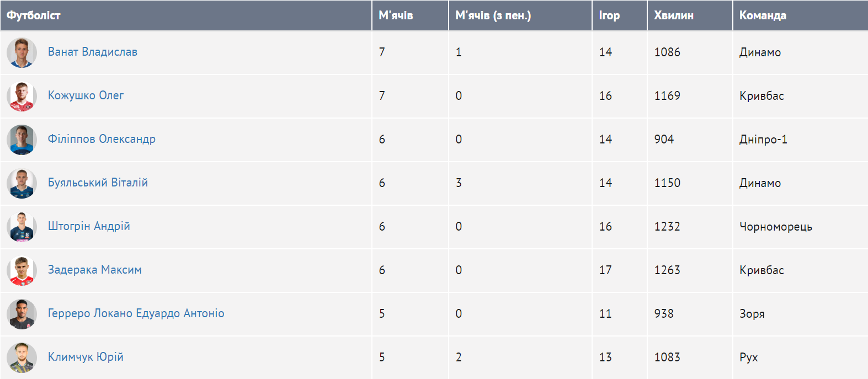Click Кожушко Олег's avatar photo
Viewport: 868px width, 379px height.
22,96
